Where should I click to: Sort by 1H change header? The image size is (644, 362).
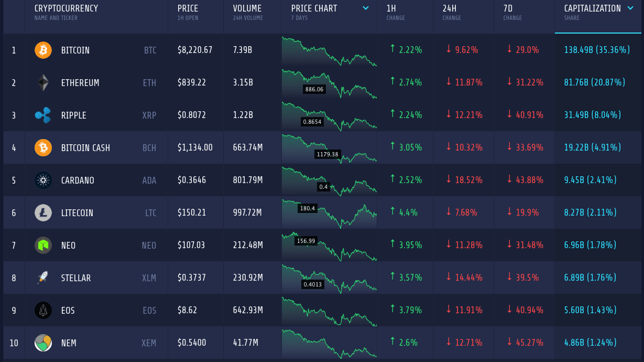pos(391,8)
